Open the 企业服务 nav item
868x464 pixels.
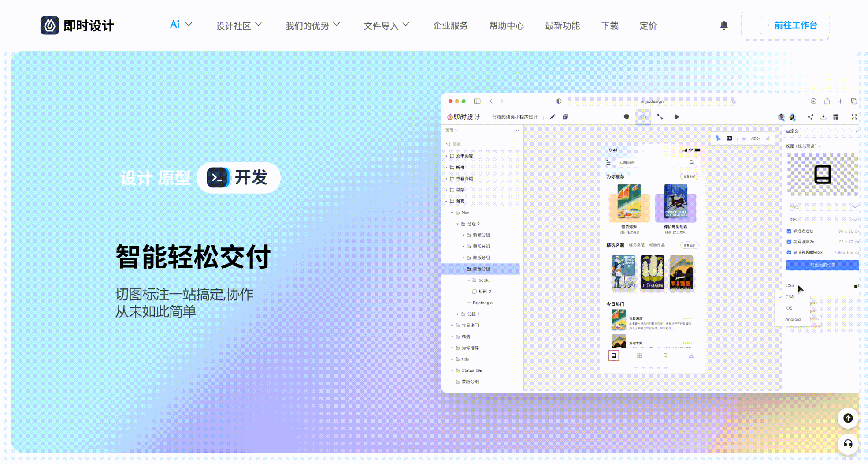coord(450,26)
